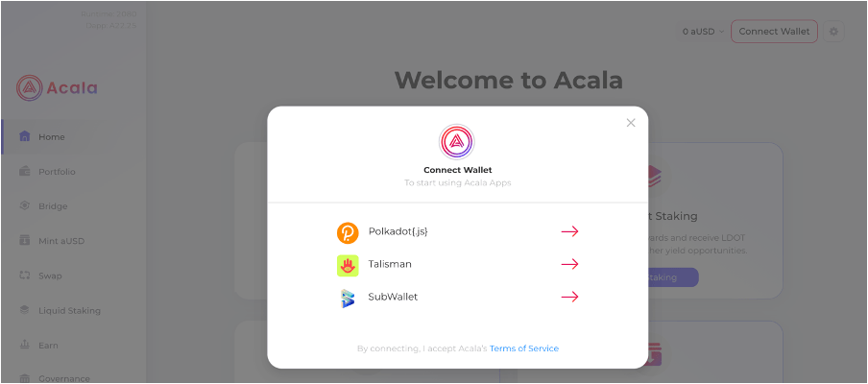Click the Bridge icon in the sidebar

24,205
